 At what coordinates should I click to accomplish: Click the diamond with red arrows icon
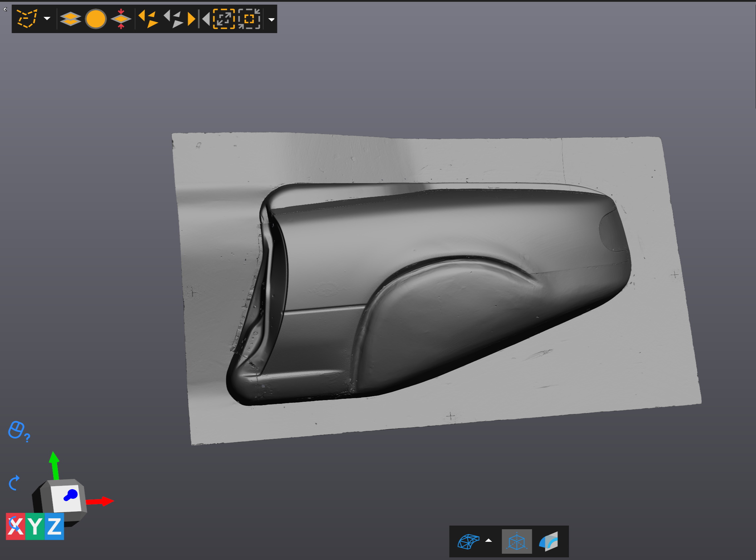point(121,19)
